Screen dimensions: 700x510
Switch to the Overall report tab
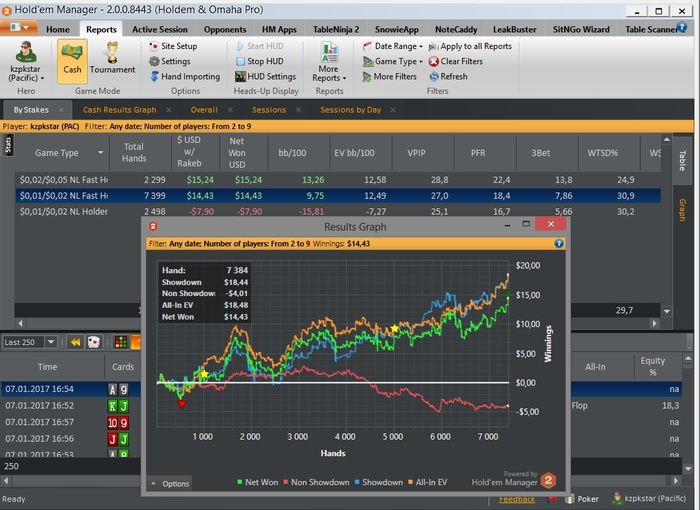click(204, 110)
